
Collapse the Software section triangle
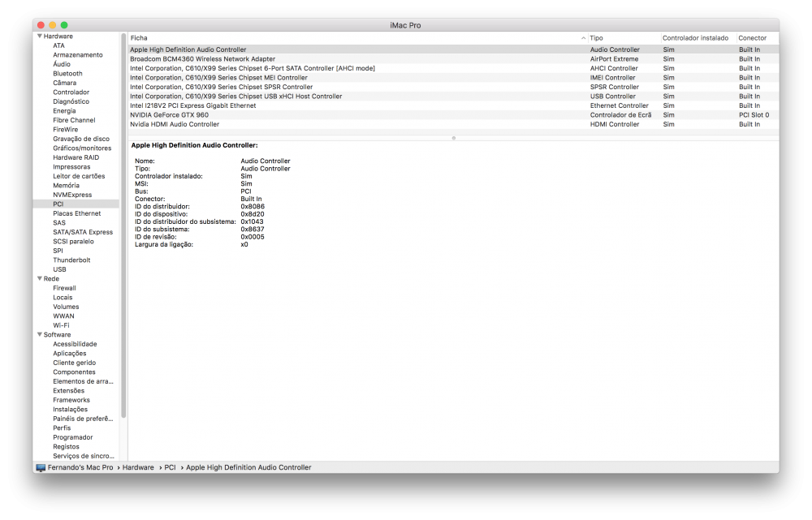coord(39,335)
